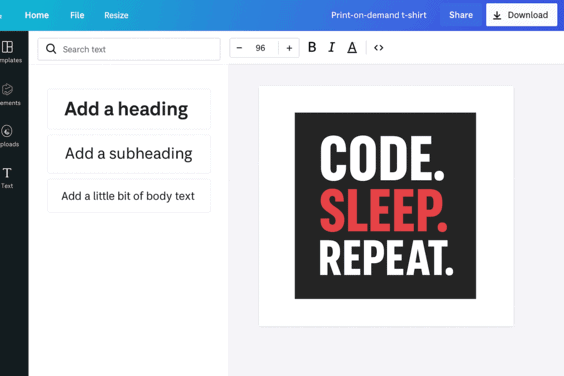The height and width of the screenshot is (376, 564).
Task: Open the Home menu
Action: tap(37, 15)
